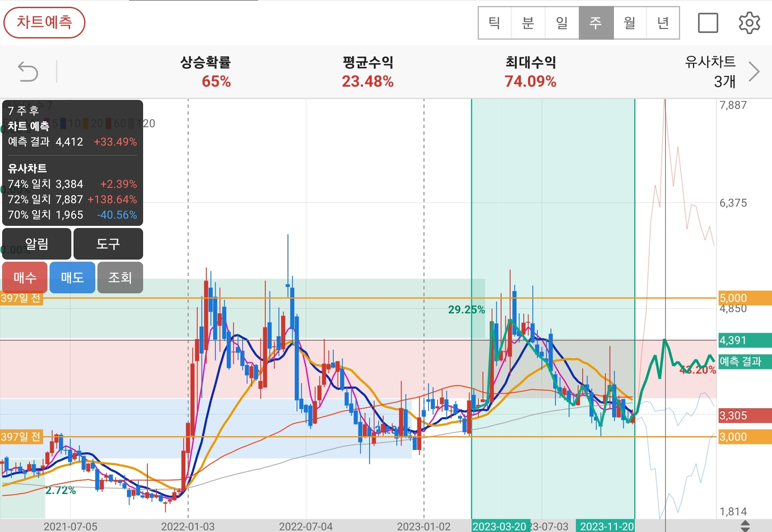Click the lower 397일 전 line label

[21, 437]
